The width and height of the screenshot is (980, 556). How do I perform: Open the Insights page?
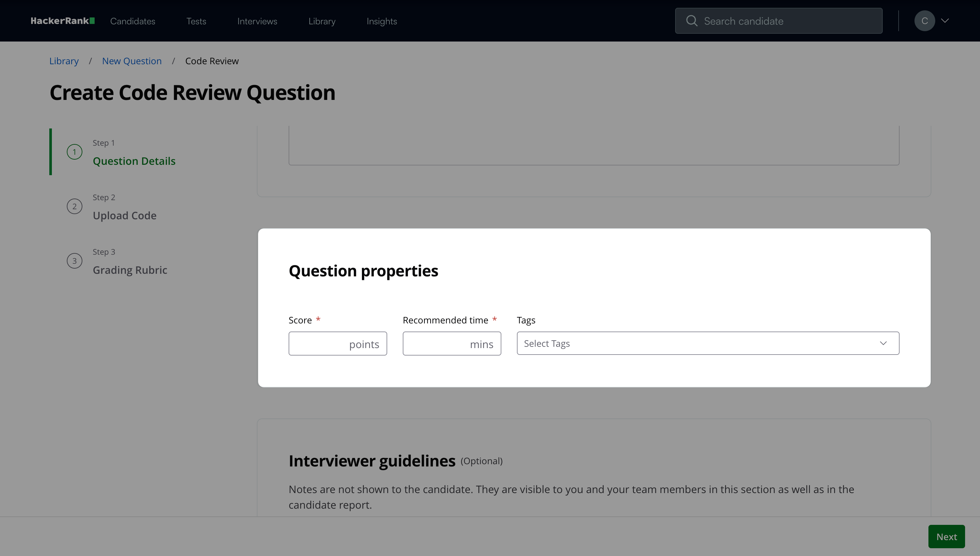pos(382,21)
